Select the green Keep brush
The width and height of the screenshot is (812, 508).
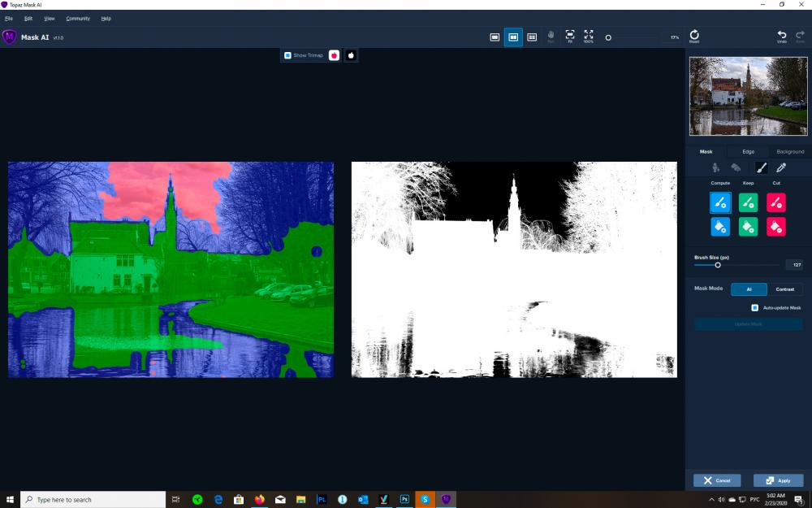click(x=748, y=202)
